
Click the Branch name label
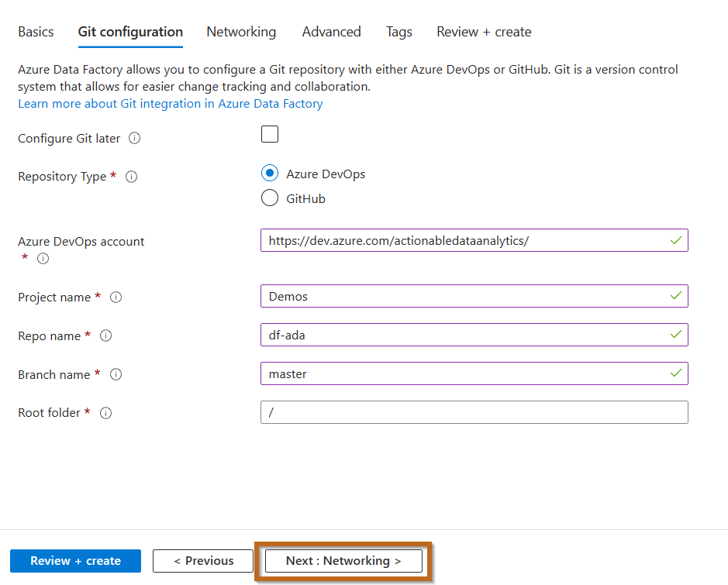[54, 374]
